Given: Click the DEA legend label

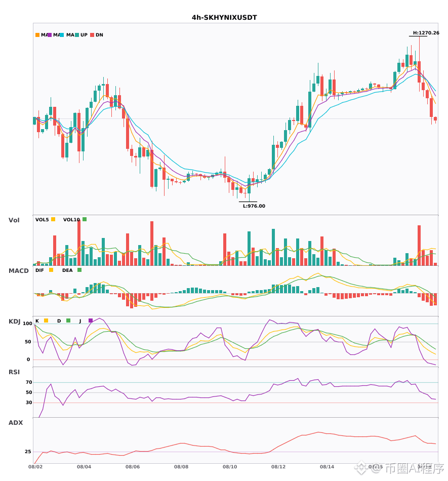Looking at the screenshot, I should (x=67, y=270).
